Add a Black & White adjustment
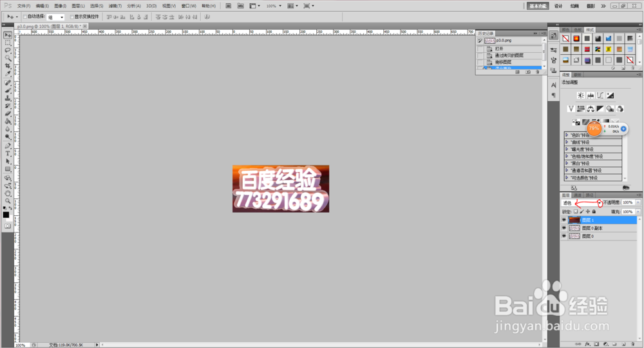The height and width of the screenshot is (348, 644). (600, 108)
